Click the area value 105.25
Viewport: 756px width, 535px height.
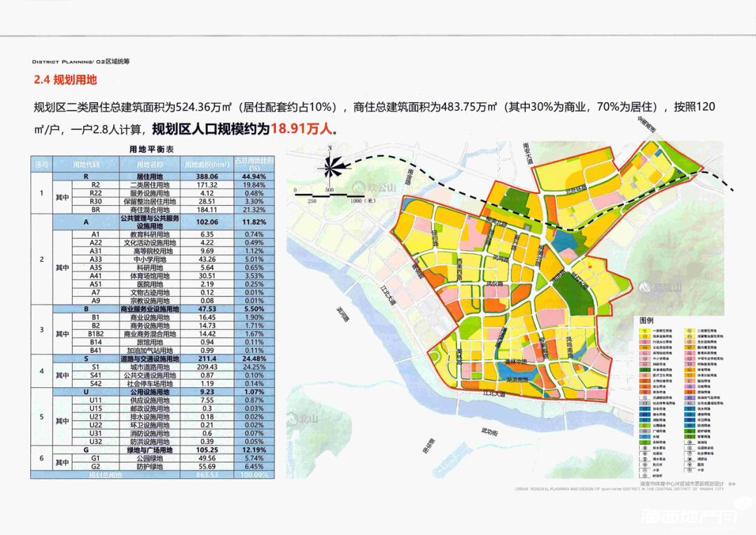(206, 450)
